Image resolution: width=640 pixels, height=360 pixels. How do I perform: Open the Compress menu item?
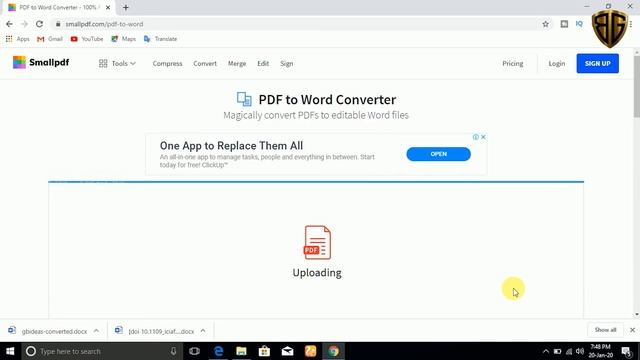click(x=167, y=64)
